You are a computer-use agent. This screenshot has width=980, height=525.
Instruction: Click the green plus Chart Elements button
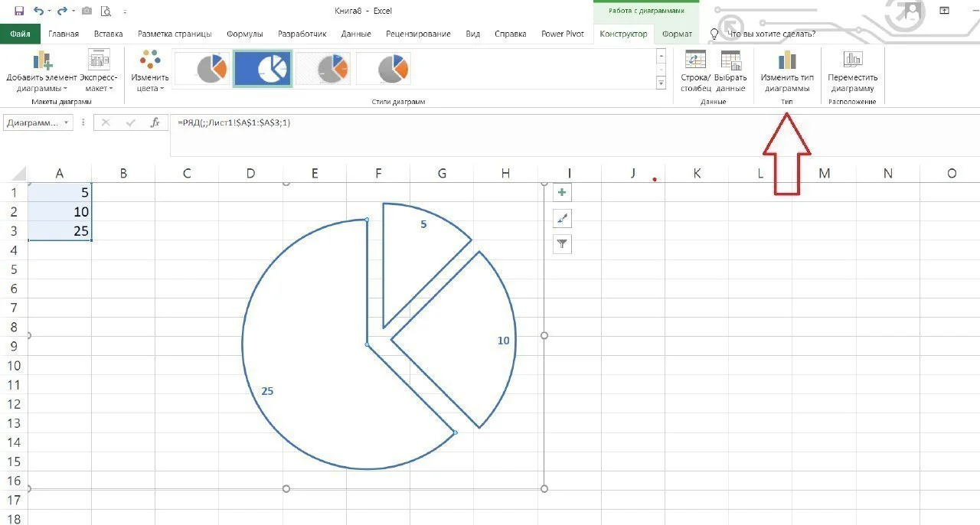point(562,193)
